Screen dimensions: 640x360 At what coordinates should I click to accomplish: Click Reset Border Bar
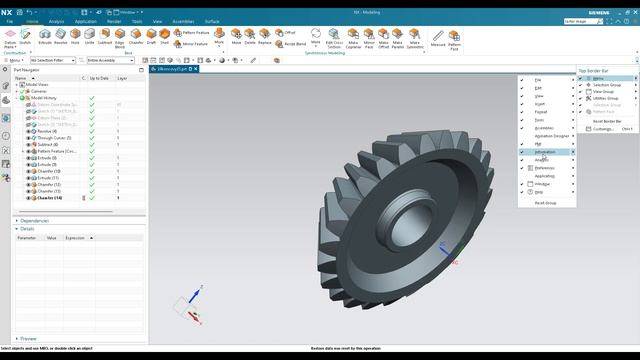click(x=607, y=121)
